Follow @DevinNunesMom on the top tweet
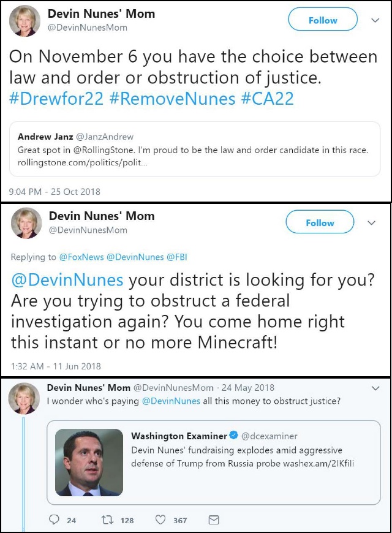The image size is (392, 533). pyautogui.click(x=322, y=19)
